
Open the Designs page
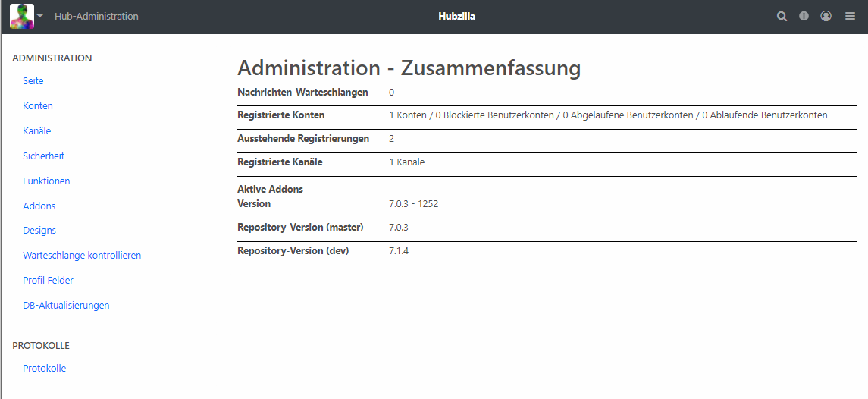(x=39, y=230)
